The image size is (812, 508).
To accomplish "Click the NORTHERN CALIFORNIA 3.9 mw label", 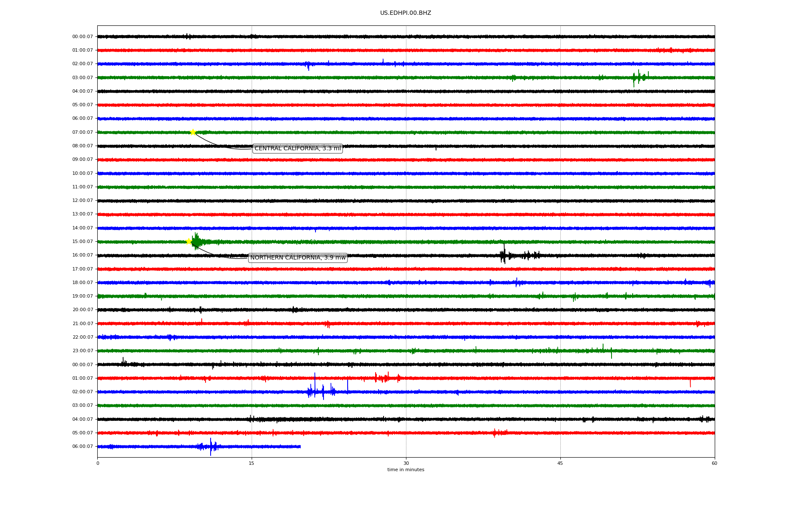I will [298, 257].
